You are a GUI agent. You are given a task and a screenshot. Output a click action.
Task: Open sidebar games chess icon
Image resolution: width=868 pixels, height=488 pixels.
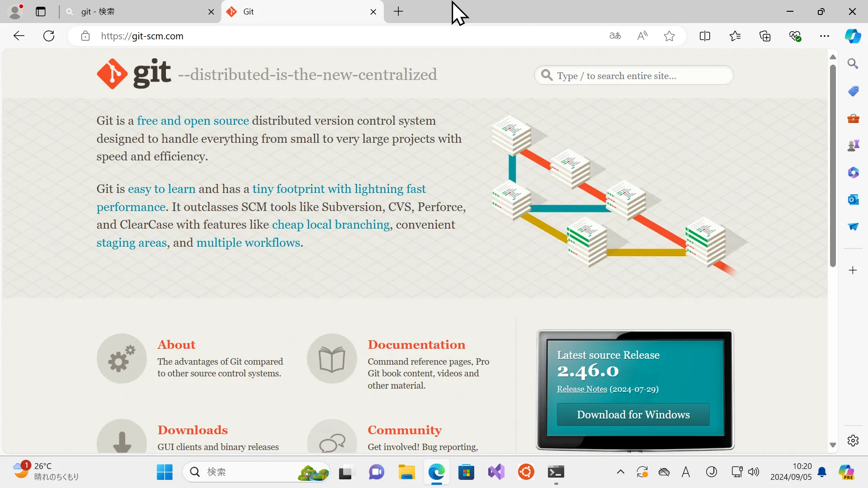coord(853,145)
